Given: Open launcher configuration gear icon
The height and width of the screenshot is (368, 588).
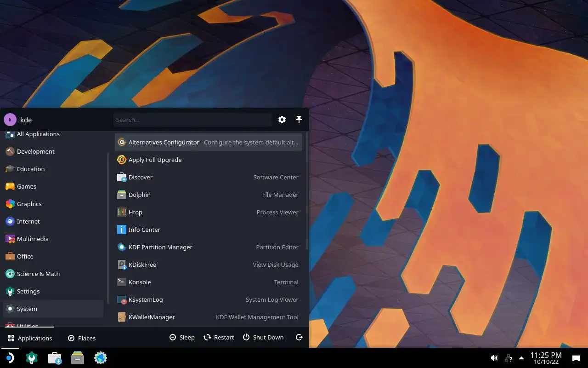Looking at the screenshot, I should click(282, 120).
